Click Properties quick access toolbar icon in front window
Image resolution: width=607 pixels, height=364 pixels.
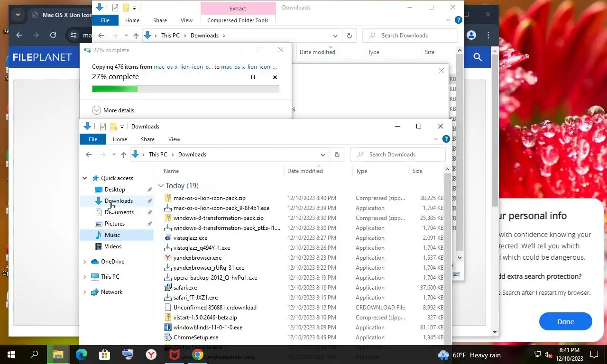coord(102,127)
